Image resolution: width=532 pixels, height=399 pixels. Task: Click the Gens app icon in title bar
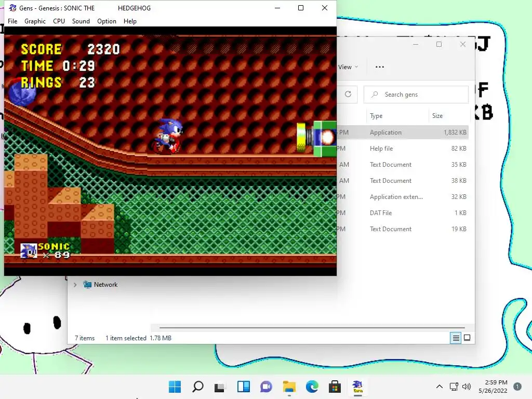(x=12, y=8)
